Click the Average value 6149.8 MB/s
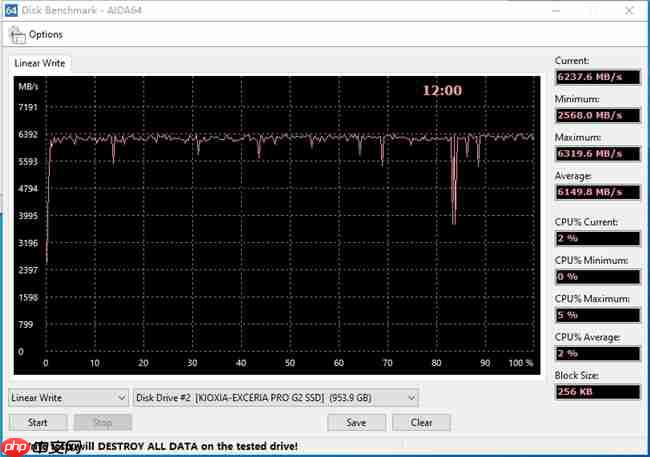The height and width of the screenshot is (457, 650). click(x=598, y=192)
